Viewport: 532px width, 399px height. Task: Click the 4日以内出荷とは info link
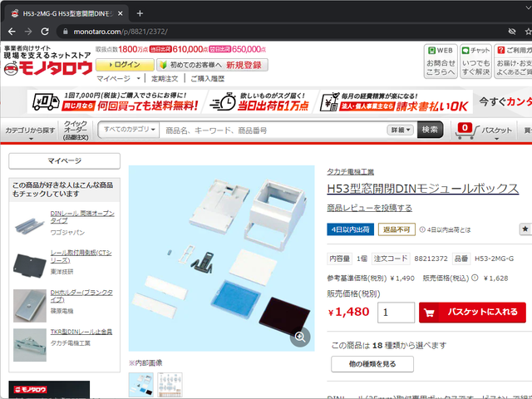[445, 229]
